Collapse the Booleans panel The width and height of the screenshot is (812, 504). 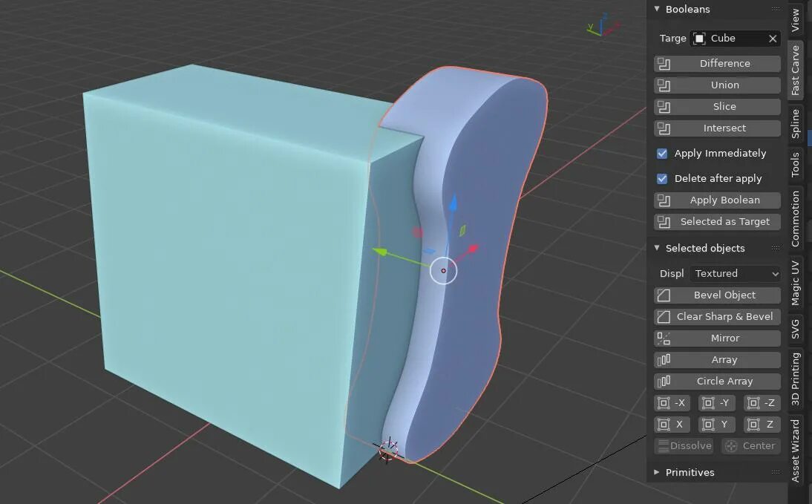[657, 9]
